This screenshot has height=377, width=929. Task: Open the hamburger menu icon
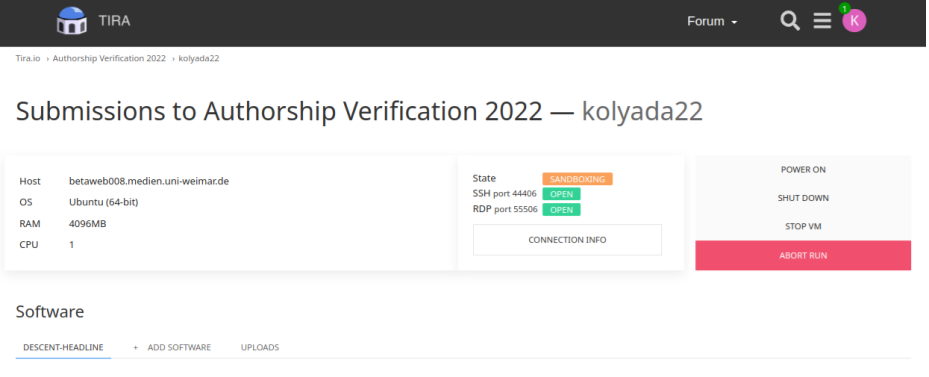[822, 21]
